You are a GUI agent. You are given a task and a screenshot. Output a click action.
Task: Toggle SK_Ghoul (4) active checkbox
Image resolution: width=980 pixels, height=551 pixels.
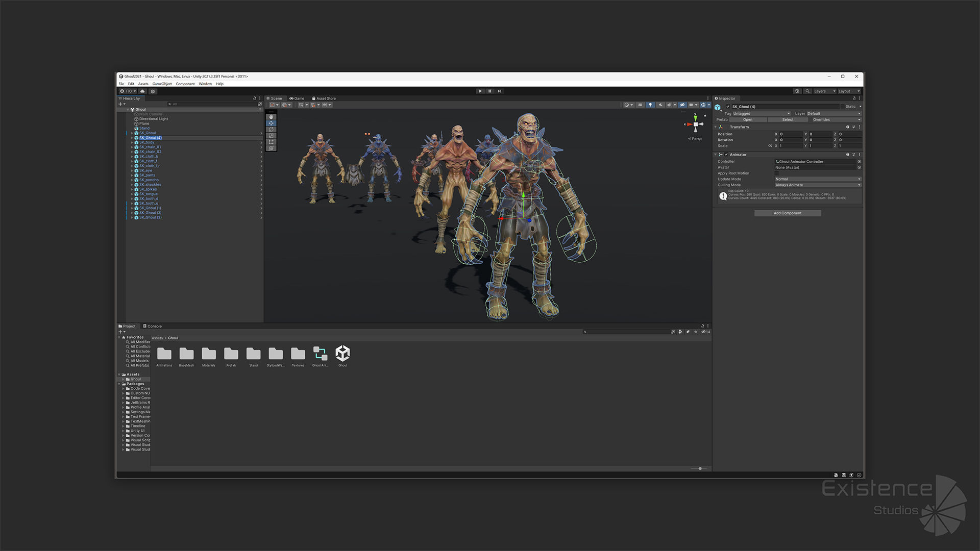728,107
